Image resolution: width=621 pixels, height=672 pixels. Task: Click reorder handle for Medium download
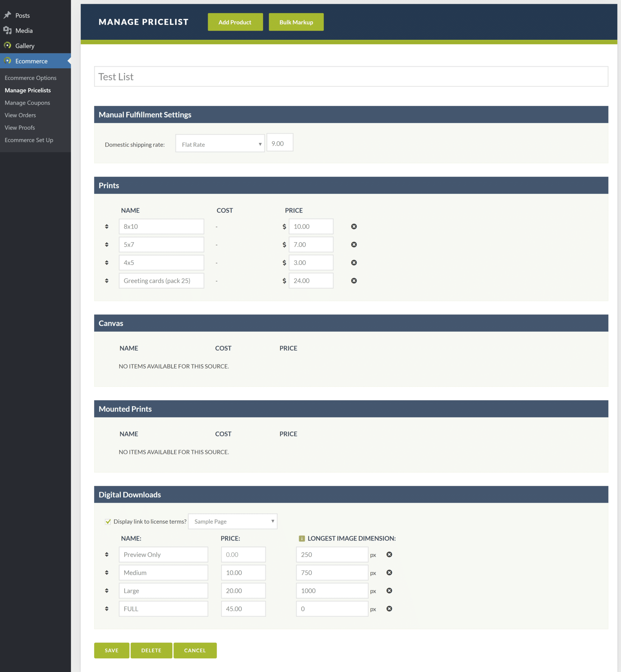107,573
